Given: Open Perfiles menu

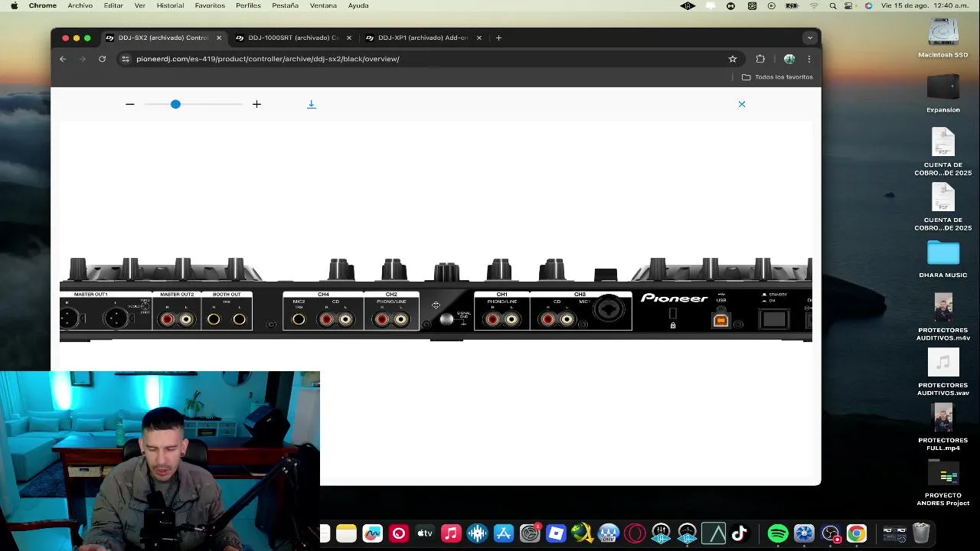Looking at the screenshot, I should (x=248, y=5).
